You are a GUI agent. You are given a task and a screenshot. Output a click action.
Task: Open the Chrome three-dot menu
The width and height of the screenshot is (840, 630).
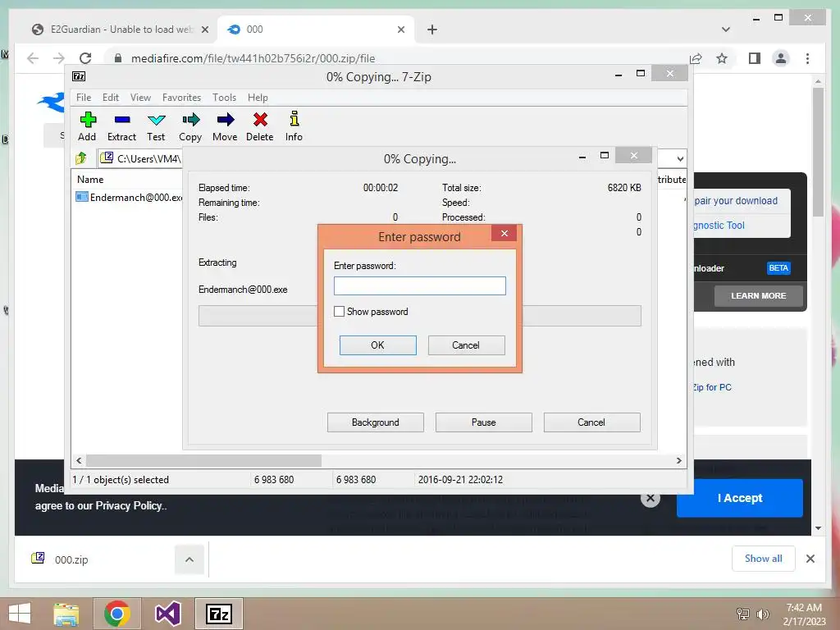tap(807, 58)
